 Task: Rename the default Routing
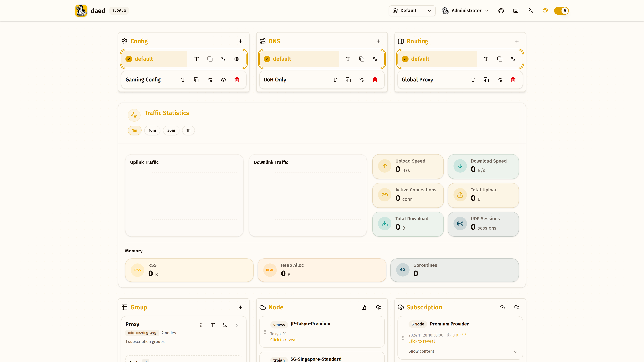(x=486, y=59)
